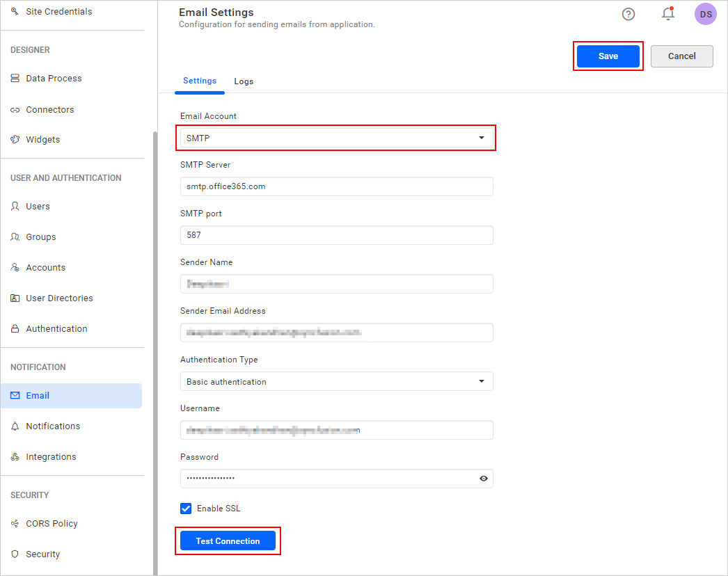The image size is (728, 576).
Task: Open the notifications bell
Action: click(667, 14)
